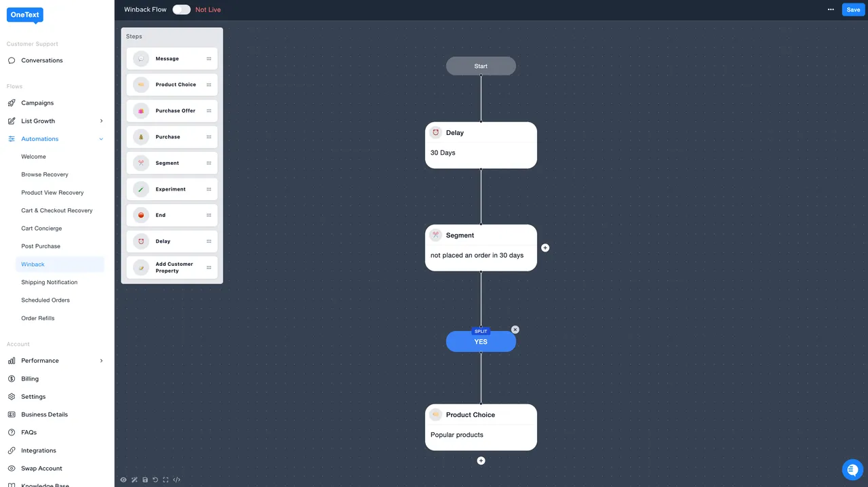Viewport: 868px width, 487px height.
Task: Toggle the eye preview icon
Action: 123,480
